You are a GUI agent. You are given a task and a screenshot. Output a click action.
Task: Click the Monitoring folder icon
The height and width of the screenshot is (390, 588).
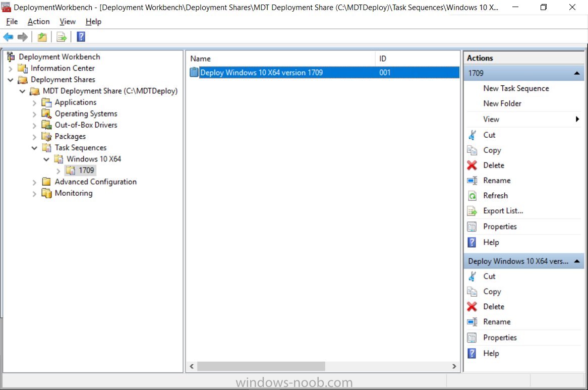coord(46,193)
